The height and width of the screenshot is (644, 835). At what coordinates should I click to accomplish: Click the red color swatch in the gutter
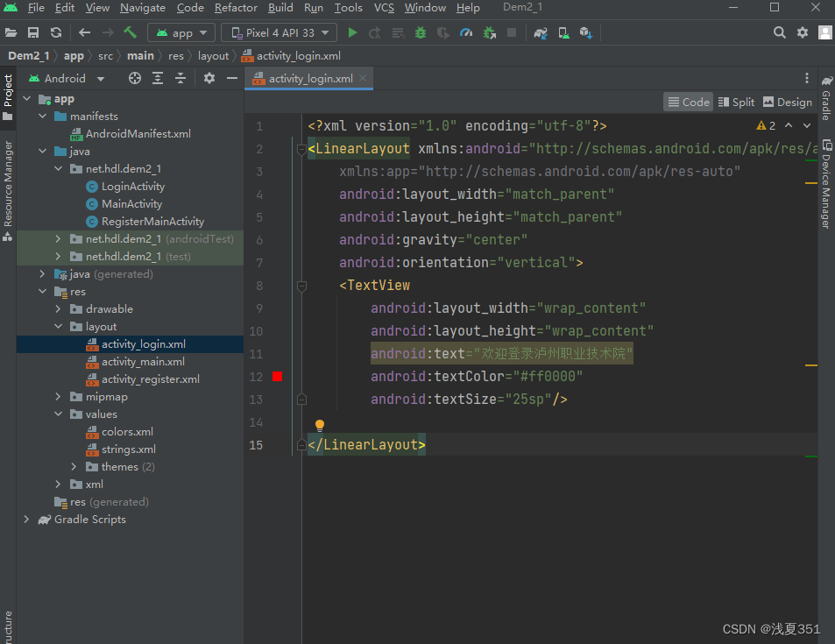277,376
